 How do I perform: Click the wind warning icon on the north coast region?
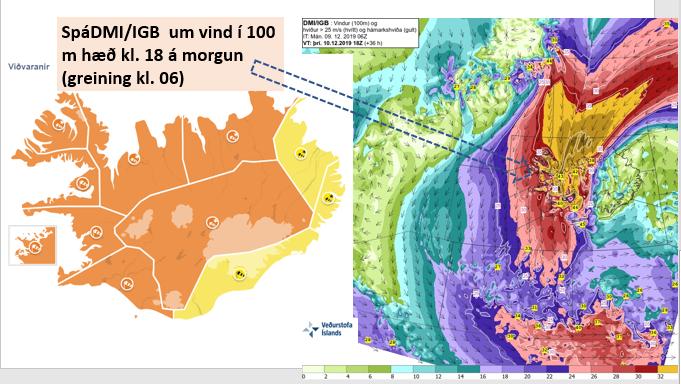tap(233, 136)
